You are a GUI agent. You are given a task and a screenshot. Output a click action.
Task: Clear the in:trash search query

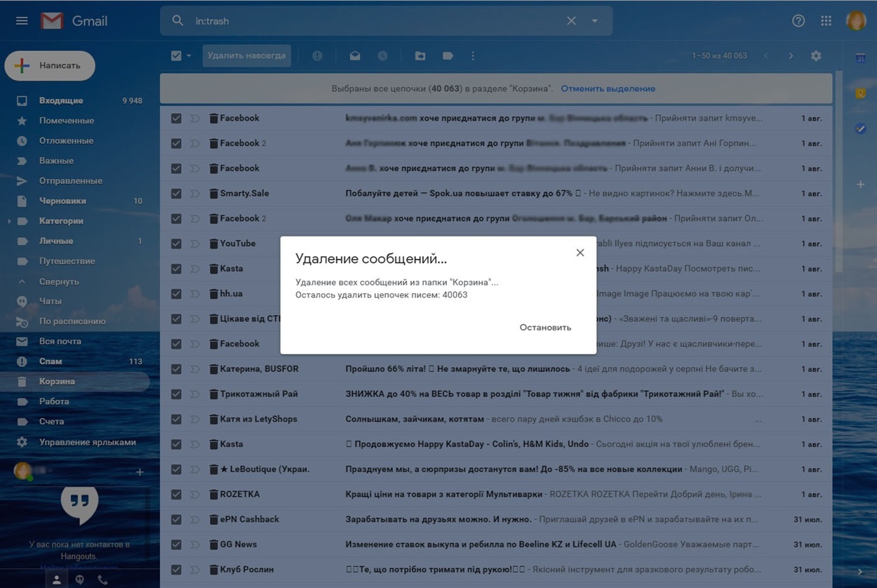(x=571, y=21)
